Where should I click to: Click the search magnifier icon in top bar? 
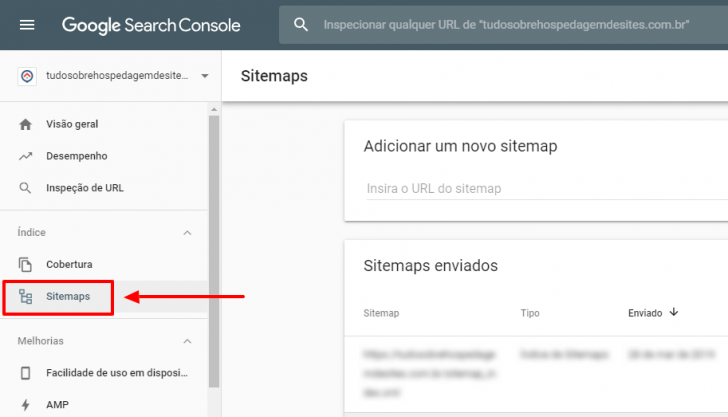coord(301,25)
